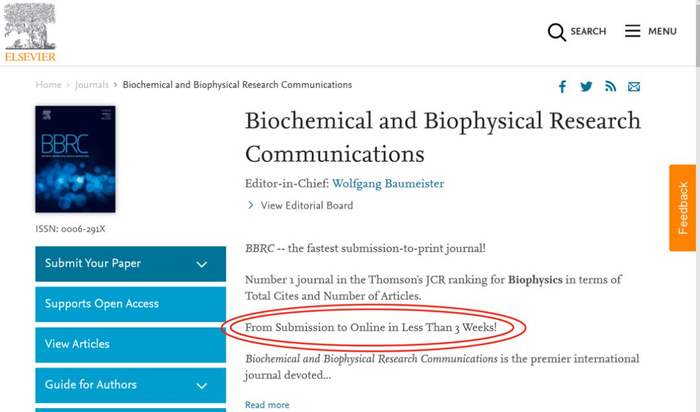Go to Home breadcrumb link
This screenshot has height=412, width=700.
48,85
